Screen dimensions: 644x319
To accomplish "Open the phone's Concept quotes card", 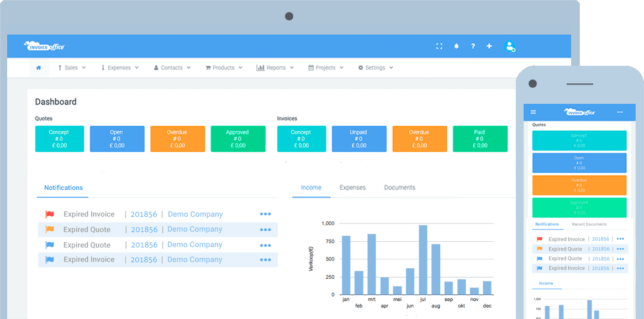I will click(x=579, y=140).
